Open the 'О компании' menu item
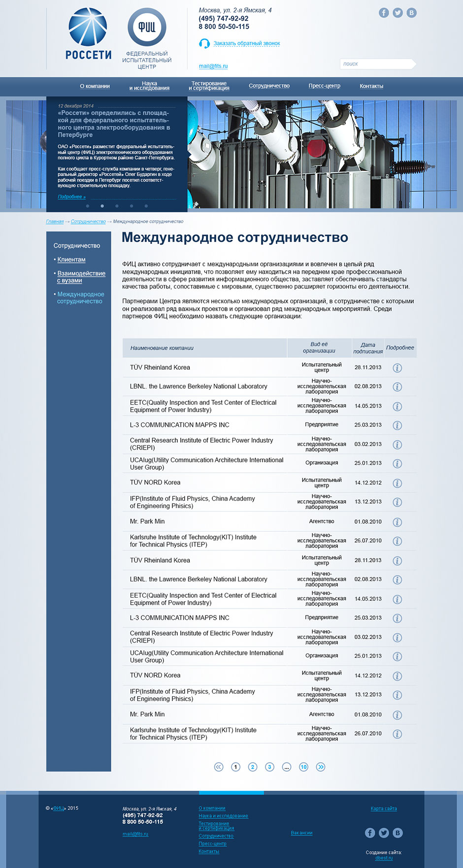463x868 pixels. (95, 86)
